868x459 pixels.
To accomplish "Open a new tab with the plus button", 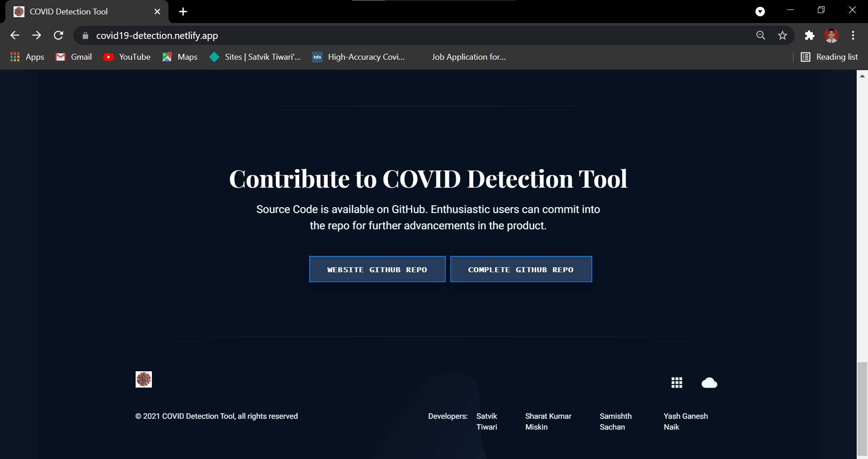I will click(x=183, y=12).
